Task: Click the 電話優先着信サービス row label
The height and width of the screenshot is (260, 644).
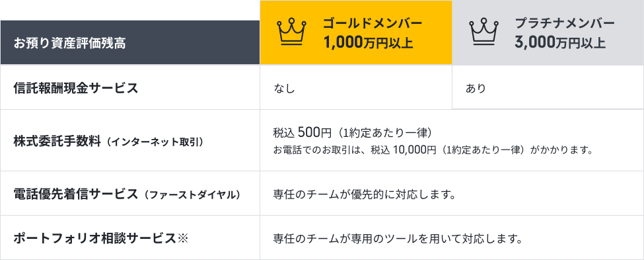Action: pyautogui.click(x=76, y=194)
